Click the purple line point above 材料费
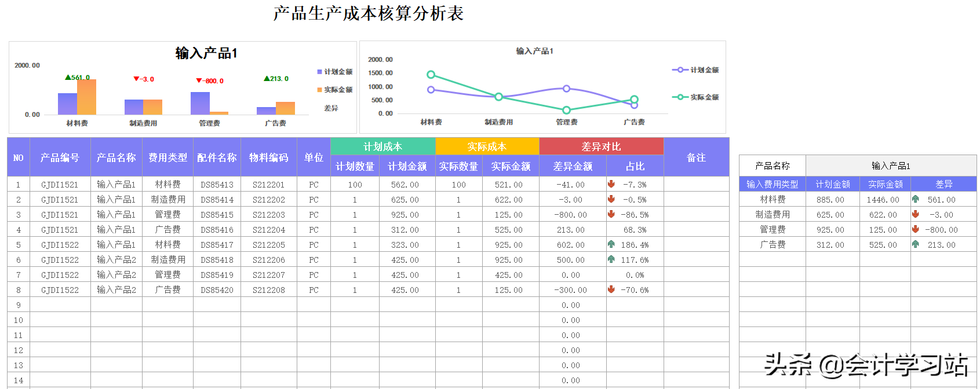Screen dimensions: 980x389 (431, 90)
